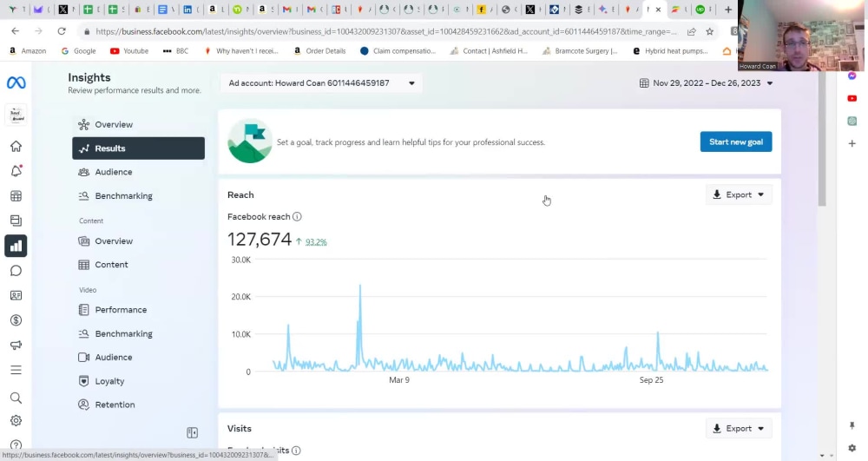Viewport: 868px width, 461px height.
Task: Open All tools hamburger menu
Action: 16,370
